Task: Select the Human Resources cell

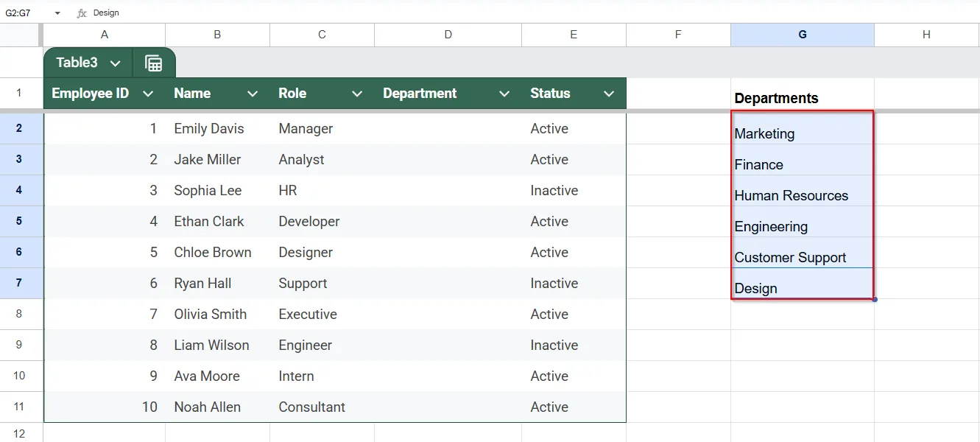Action: point(803,191)
